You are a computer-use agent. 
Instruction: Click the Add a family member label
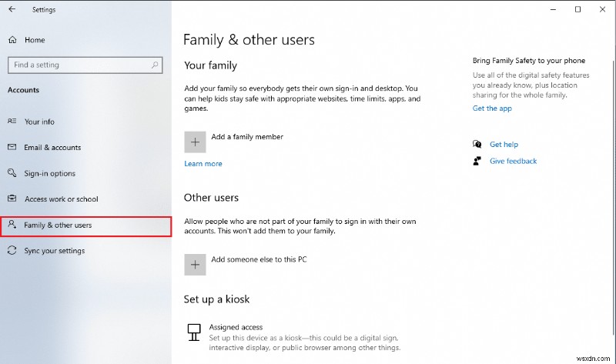click(x=247, y=137)
